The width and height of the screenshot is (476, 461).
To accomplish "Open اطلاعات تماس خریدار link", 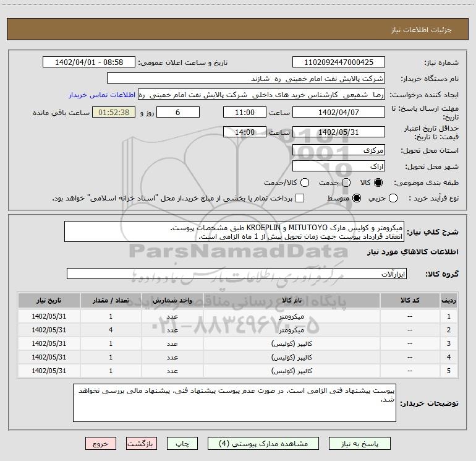I will (x=102, y=95).
